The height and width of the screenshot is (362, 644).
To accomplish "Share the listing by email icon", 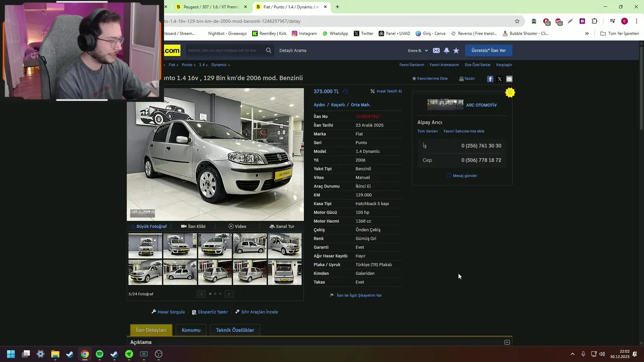I will pyautogui.click(x=509, y=79).
